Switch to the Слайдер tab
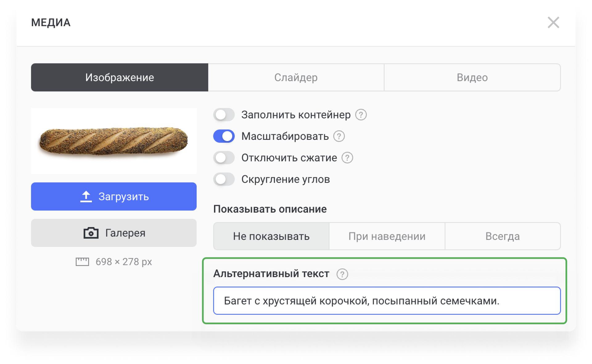592x364 pixels. coord(296,77)
